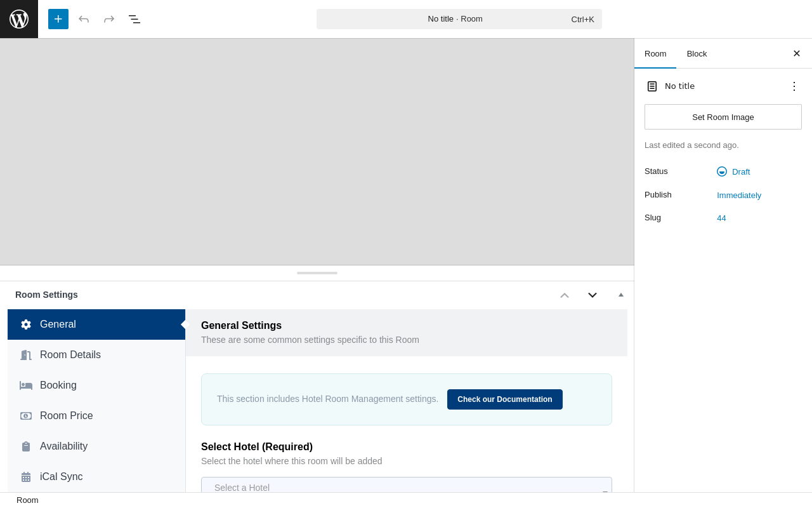Open the Availability settings tab
This screenshot has height=508, width=812.
96,446
